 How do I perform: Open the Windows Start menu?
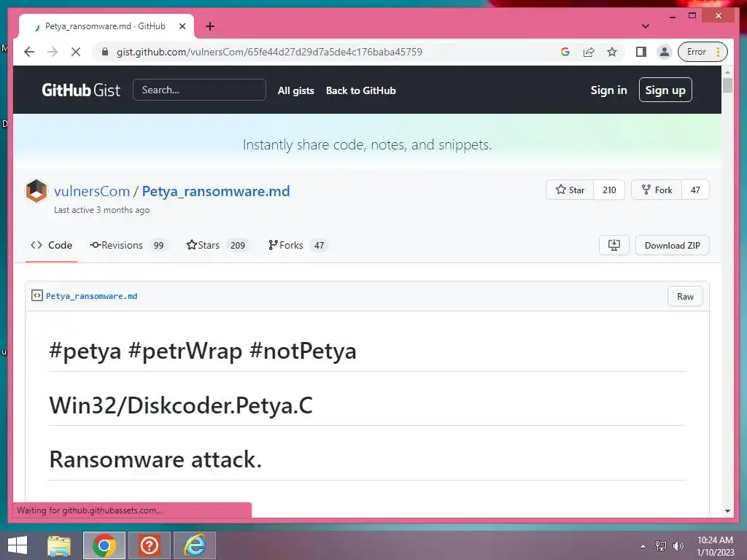point(18,545)
